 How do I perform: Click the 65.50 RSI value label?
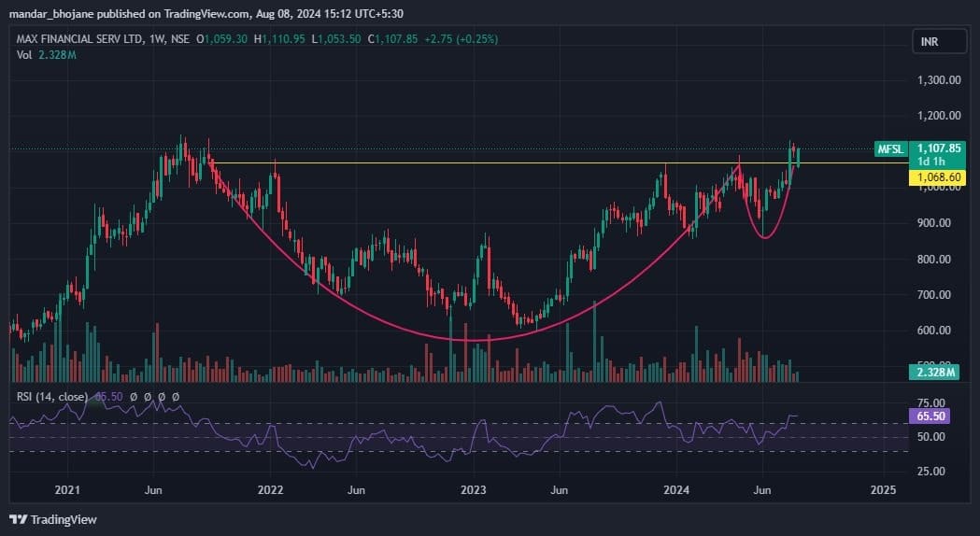point(930,416)
